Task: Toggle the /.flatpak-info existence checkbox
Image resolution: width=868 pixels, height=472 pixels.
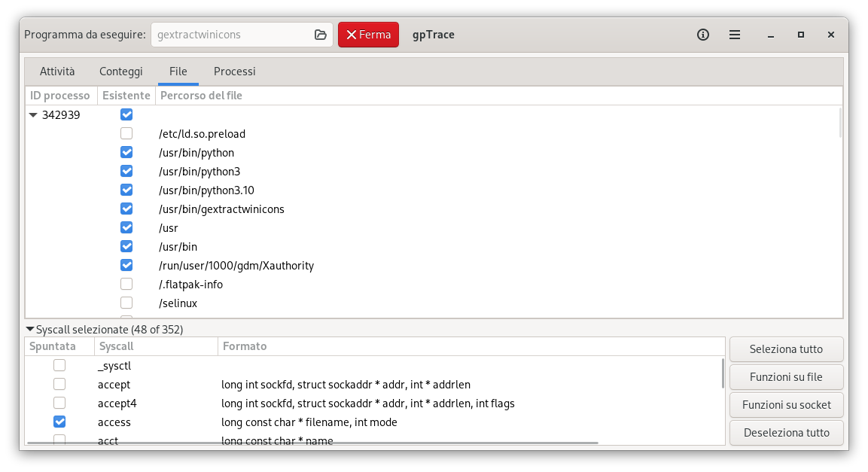Action: 126,284
